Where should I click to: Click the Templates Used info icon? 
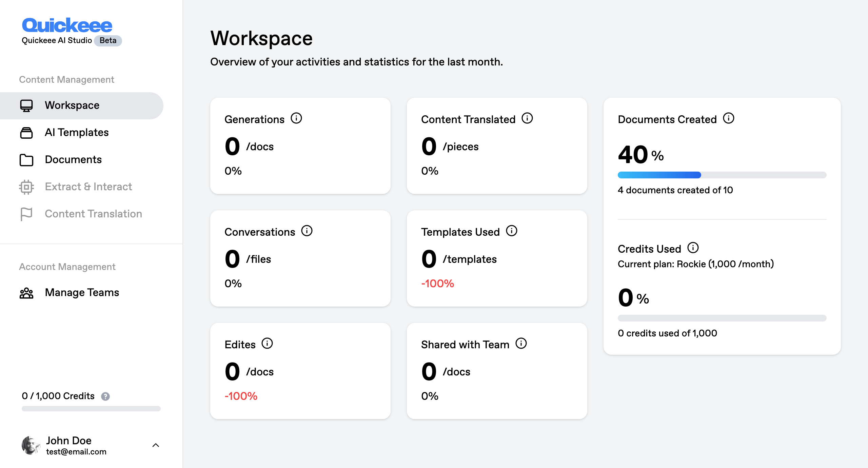pyautogui.click(x=511, y=231)
